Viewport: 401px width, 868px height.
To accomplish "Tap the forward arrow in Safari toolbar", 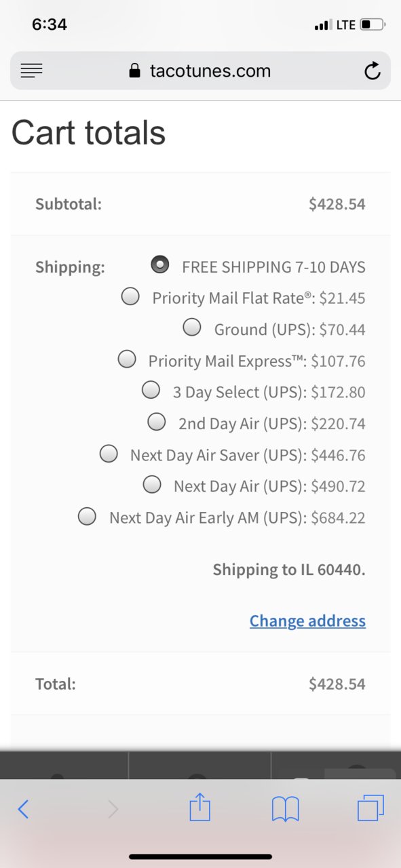I will pyautogui.click(x=113, y=808).
